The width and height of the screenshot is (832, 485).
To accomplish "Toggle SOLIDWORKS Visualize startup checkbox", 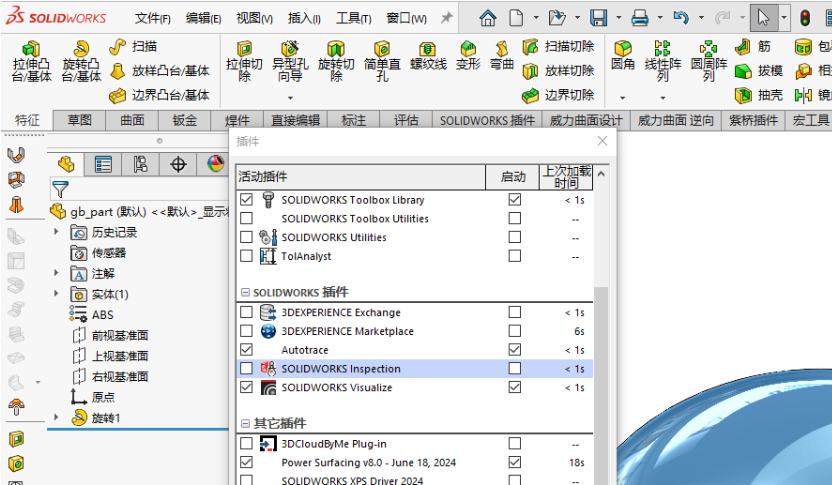I will [x=514, y=387].
